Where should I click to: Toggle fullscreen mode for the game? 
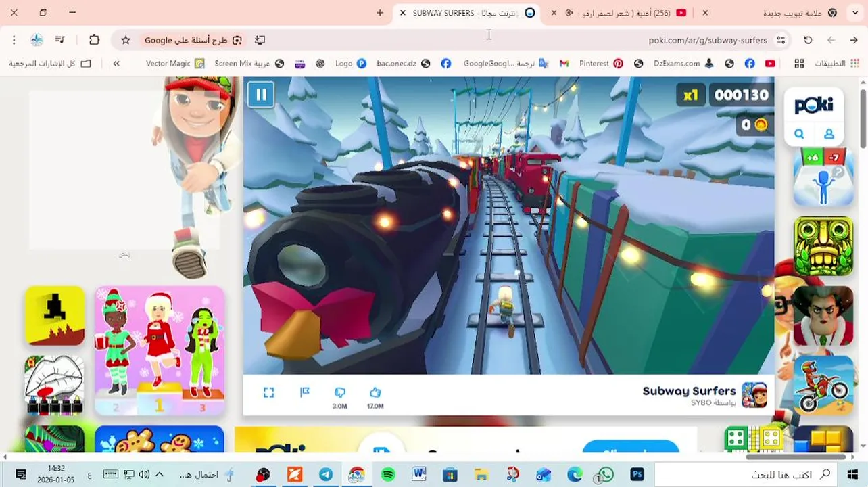coord(268,392)
